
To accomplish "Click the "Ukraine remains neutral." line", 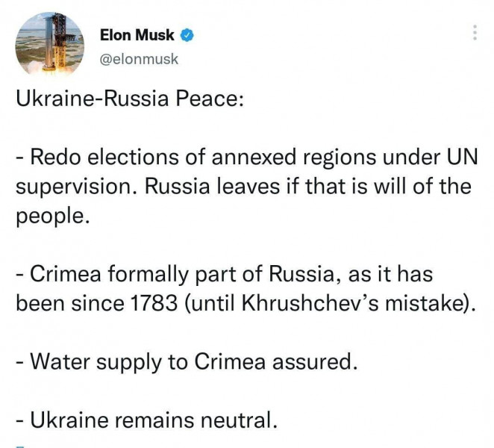I will pos(147,420).
